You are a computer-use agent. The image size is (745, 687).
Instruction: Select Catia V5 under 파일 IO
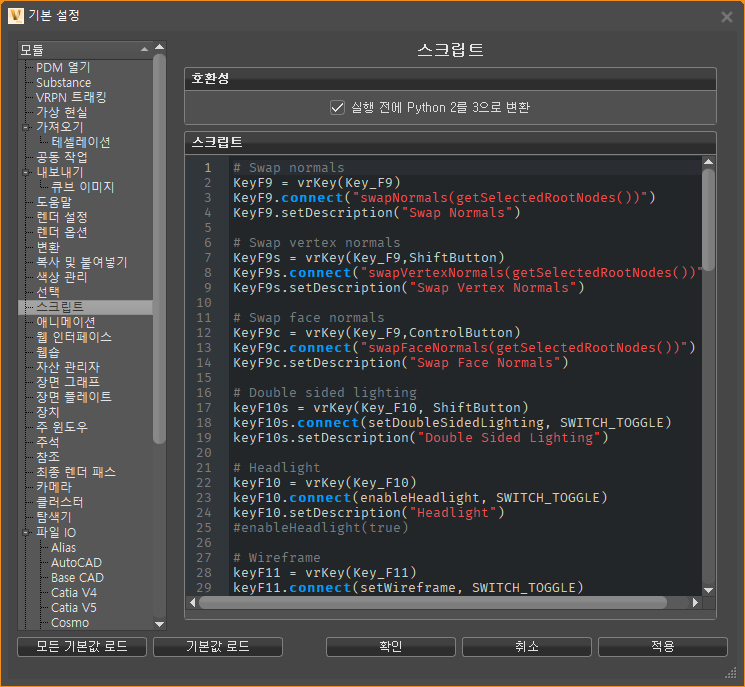pos(74,608)
